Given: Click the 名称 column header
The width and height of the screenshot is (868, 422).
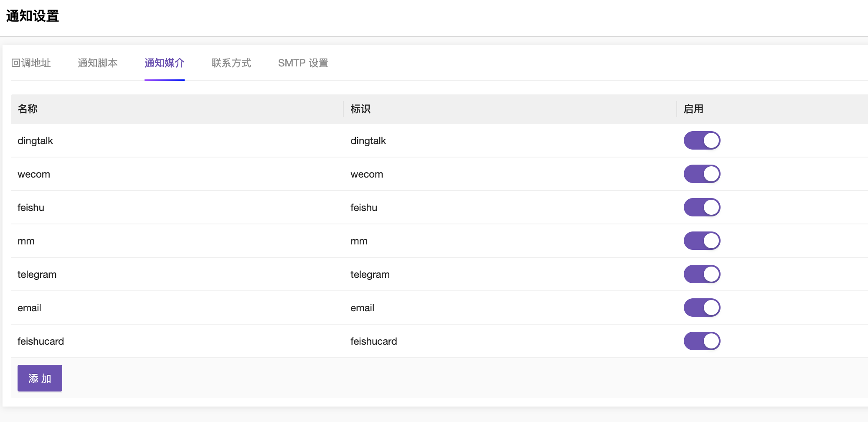Looking at the screenshot, I should click(x=28, y=109).
